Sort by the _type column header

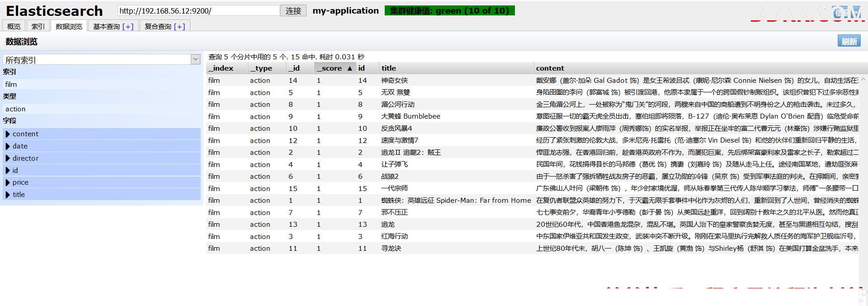[x=267, y=68]
